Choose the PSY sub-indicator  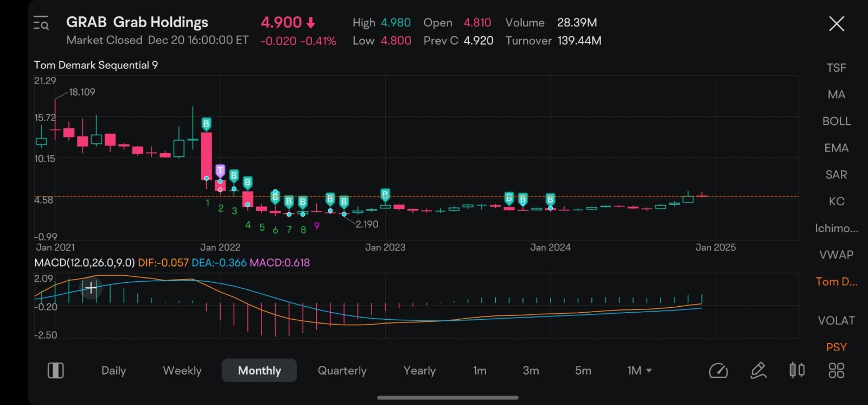click(836, 347)
